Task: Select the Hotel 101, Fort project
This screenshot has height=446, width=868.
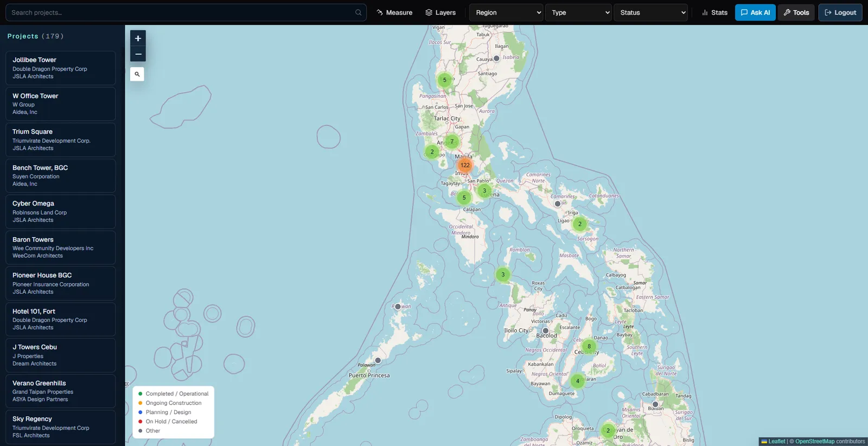Action: pos(61,319)
